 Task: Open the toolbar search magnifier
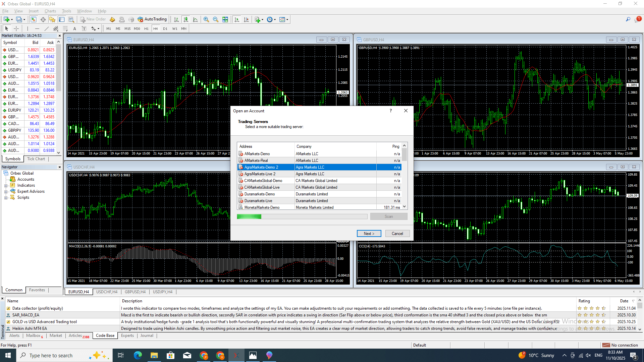628,19
